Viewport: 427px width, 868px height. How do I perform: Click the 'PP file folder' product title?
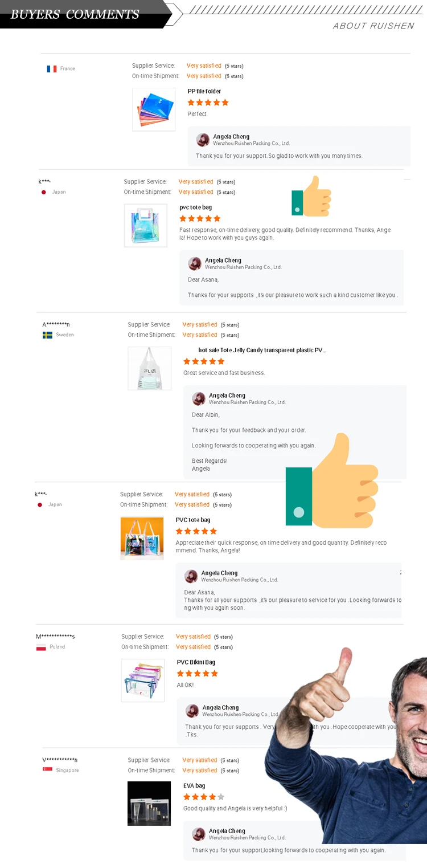pos(204,91)
